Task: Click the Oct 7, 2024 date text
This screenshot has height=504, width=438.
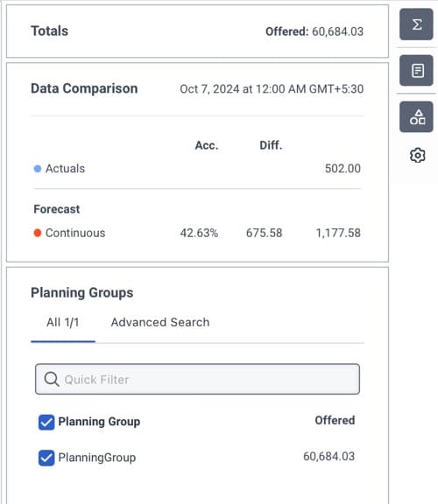Action: [x=272, y=88]
